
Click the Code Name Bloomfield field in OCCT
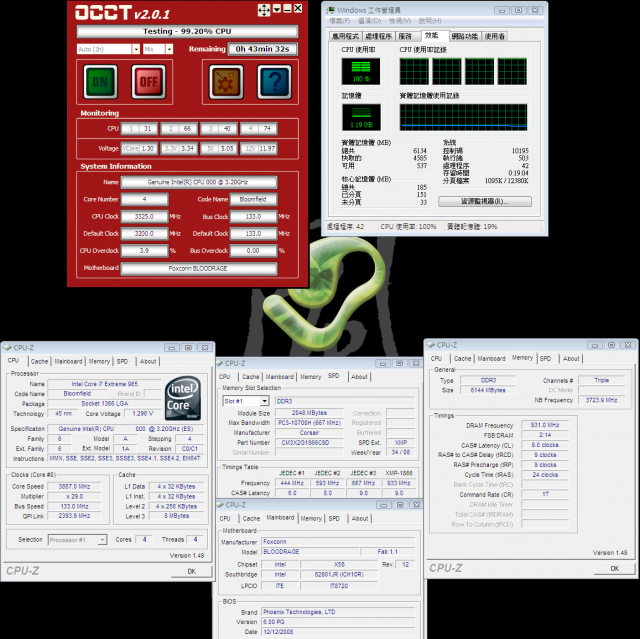tap(253, 200)
